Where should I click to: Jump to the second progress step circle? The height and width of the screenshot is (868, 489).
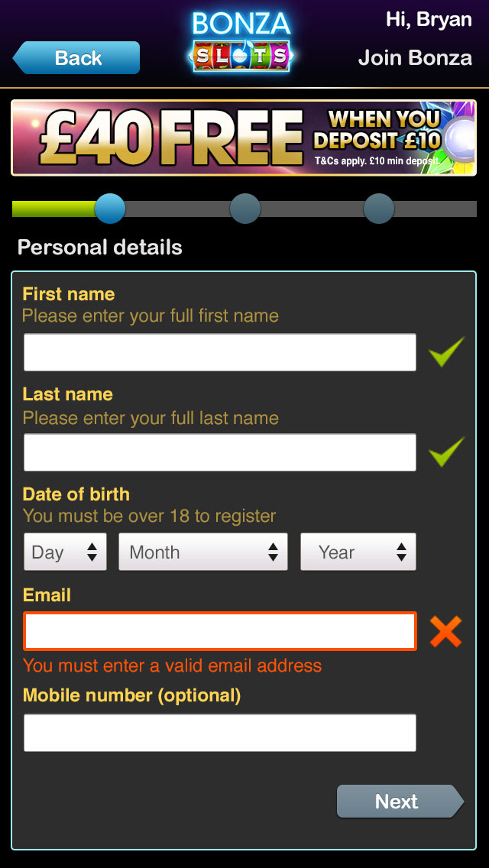(x=245, y=209)
